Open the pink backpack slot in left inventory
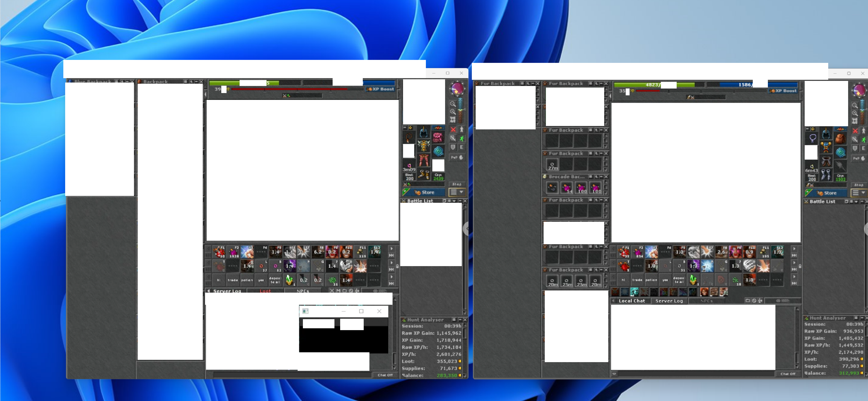Screen dimensions: 868x401 [x=438, y=137]
